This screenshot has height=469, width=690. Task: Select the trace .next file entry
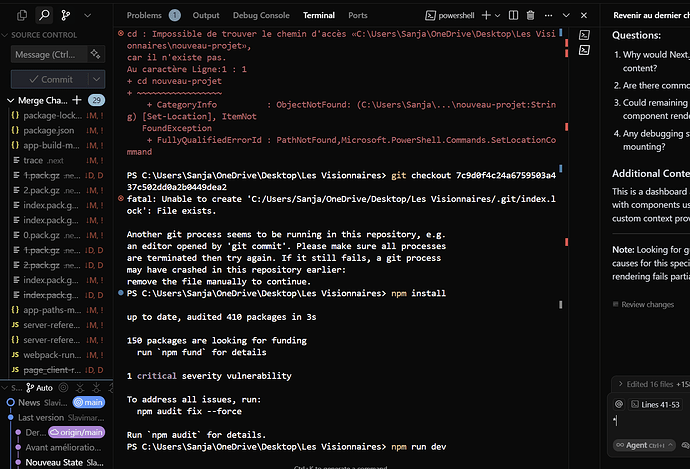(x=57, y=160)
